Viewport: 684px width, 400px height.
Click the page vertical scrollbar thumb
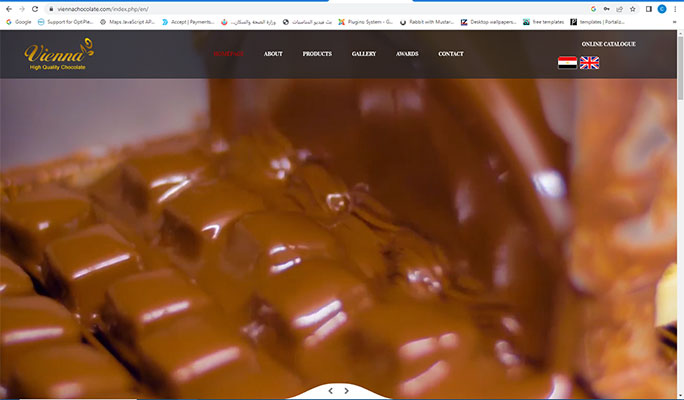click(681, 68)
